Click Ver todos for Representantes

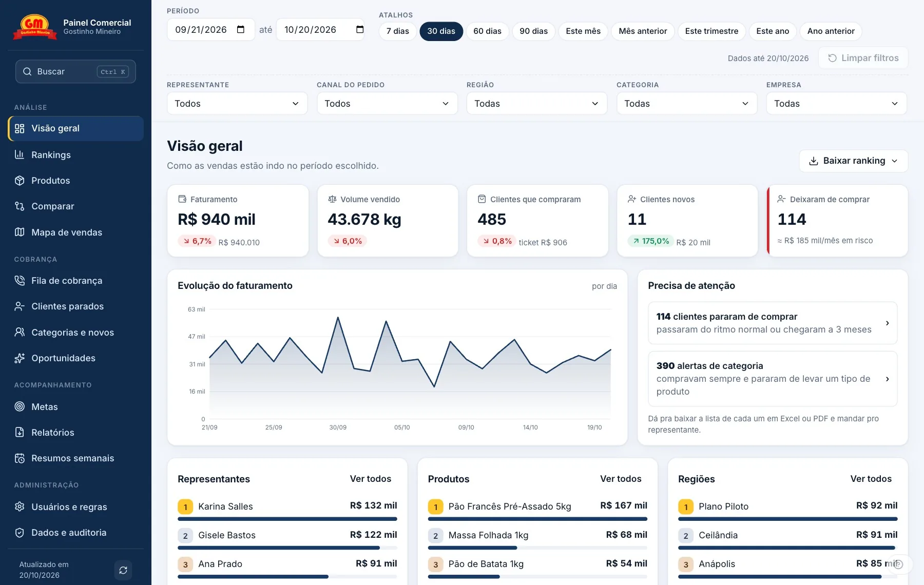pyautogui.click(x=371, y=479)
